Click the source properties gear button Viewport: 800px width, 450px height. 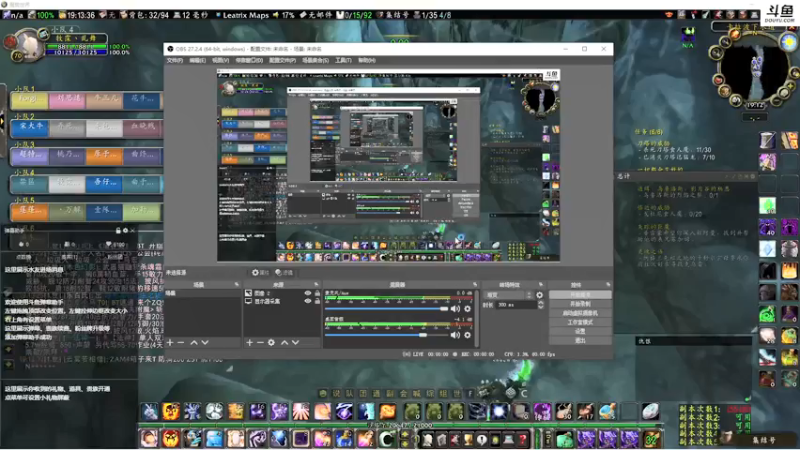click(260, 272)
